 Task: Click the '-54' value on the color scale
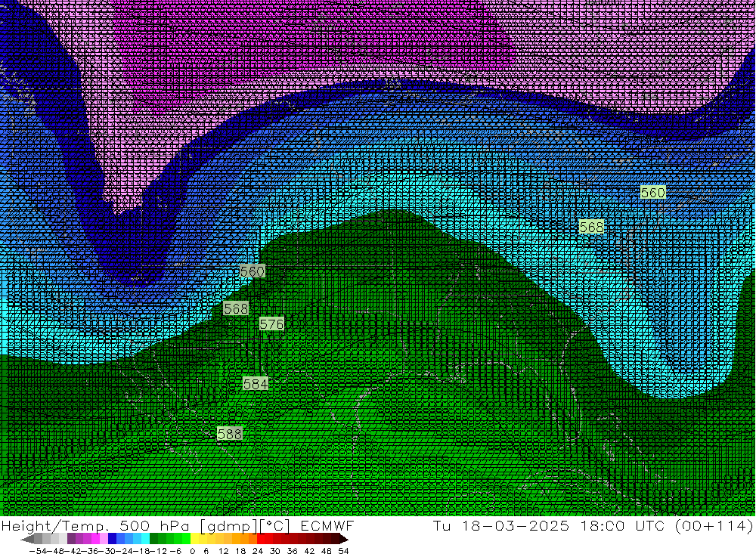[x=38, y=551]
